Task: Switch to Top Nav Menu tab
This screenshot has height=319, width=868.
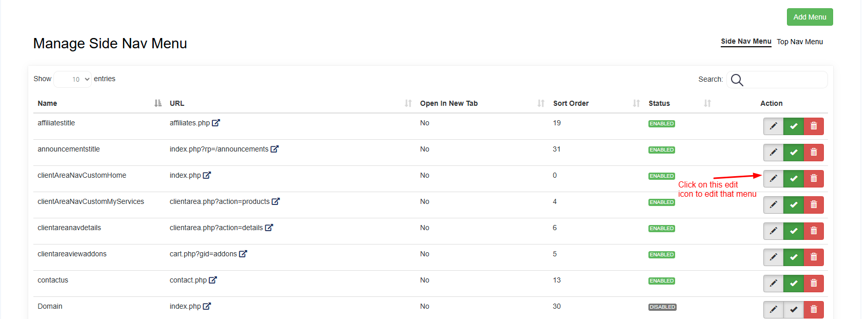Action: click(799, 42)
